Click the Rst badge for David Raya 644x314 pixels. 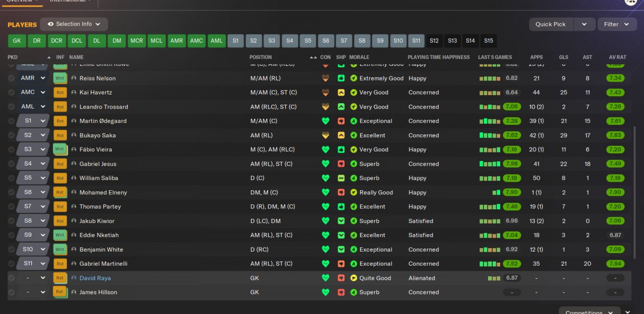(60, 278)
